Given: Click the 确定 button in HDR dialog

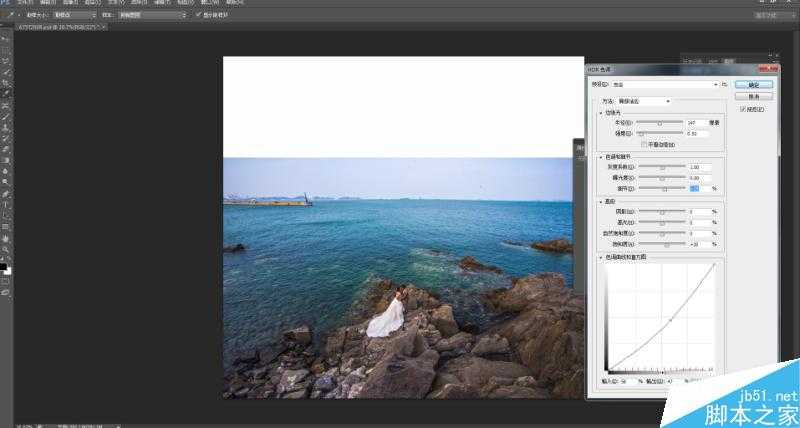Looking at the screenshot, I should (x=753, y=85).
